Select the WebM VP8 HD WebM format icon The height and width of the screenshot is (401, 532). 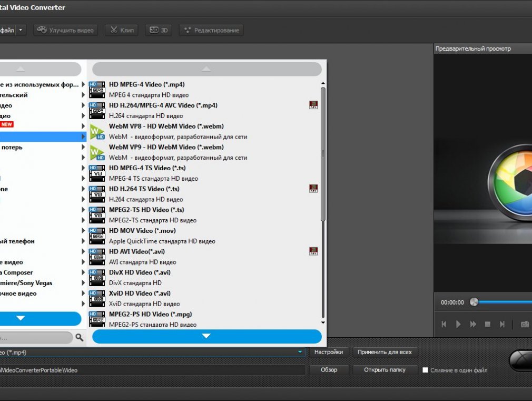point(97,131)
